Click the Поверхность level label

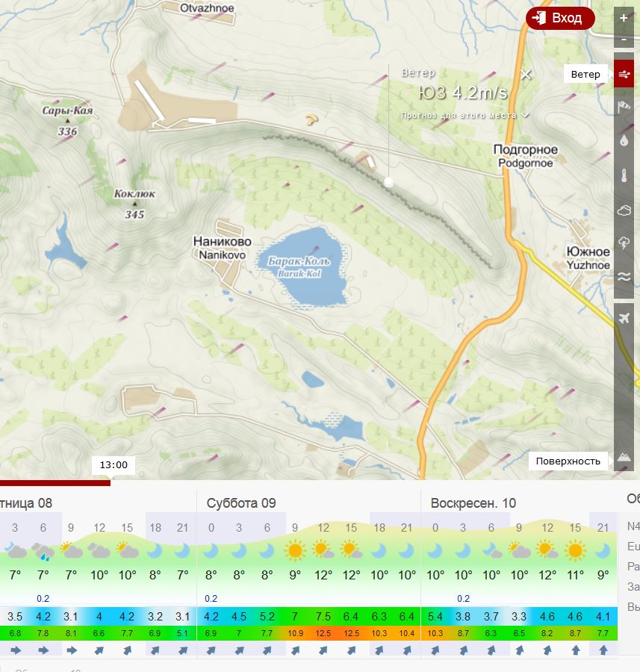pos(568,461)
